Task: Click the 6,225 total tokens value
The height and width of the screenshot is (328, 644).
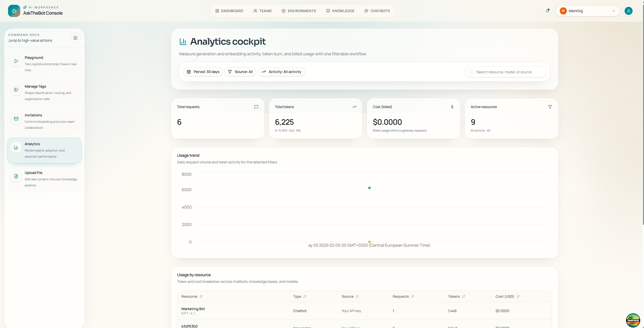Action: pos(284,122)
